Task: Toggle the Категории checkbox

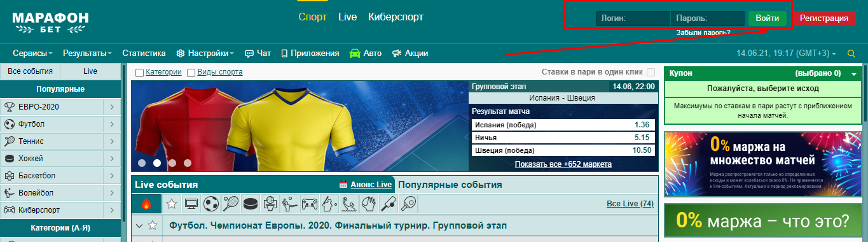Action: (x=139, y=73)
